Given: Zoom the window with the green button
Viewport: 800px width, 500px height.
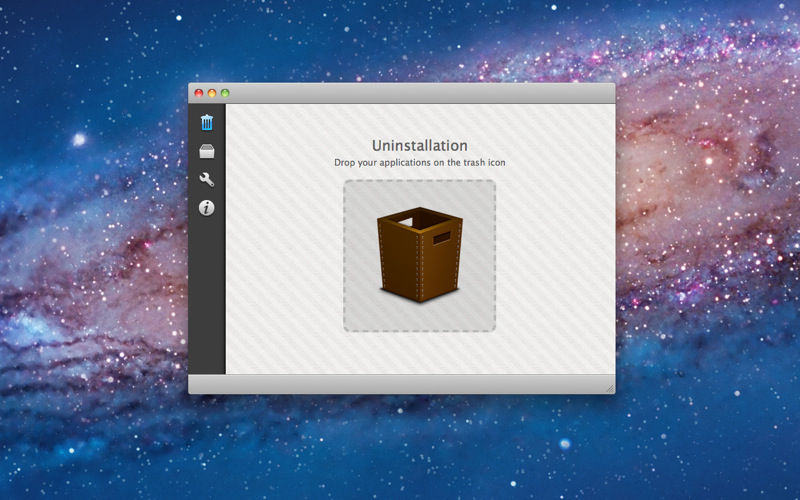Looking at the screenshot, I should 225,93.
